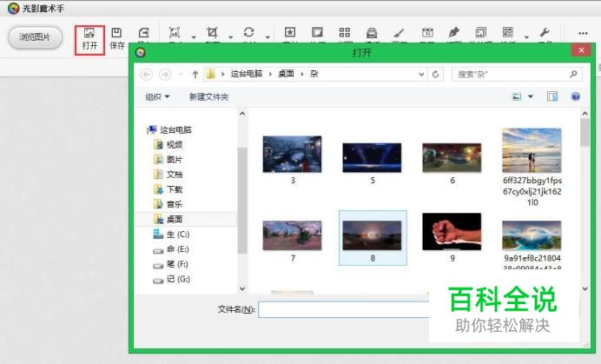601x364 pixels.
Task: Select 这台电脑 in the navigation tree
Action: pyautogui.click(x=169, y=129)
